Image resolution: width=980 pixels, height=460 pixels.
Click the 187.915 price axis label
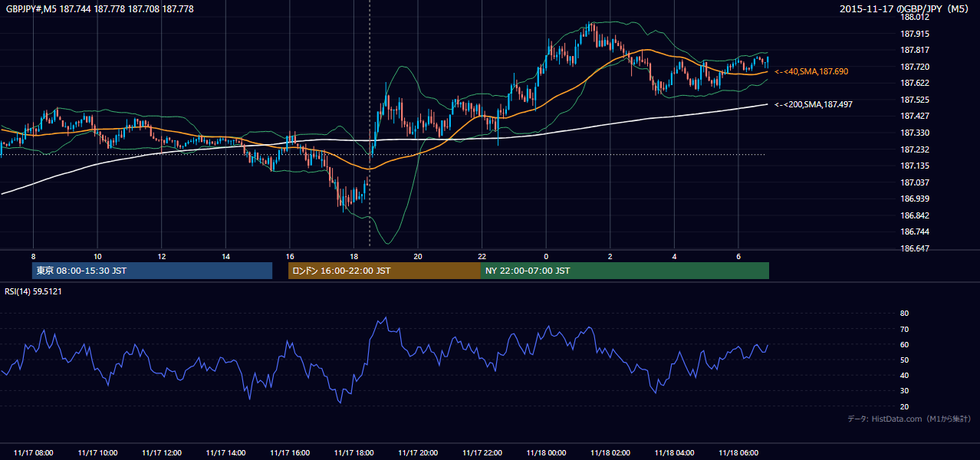(915, 34)
